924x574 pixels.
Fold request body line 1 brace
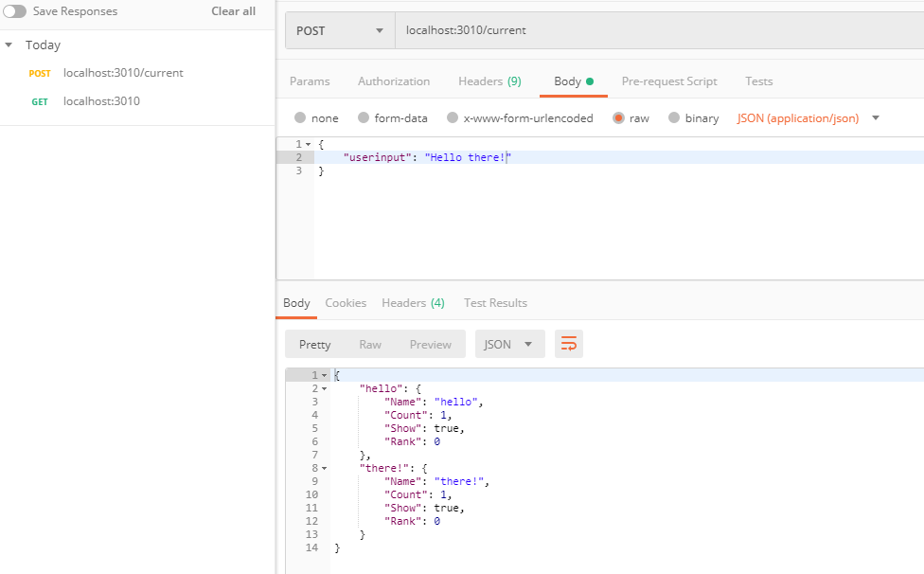[309, 144]
